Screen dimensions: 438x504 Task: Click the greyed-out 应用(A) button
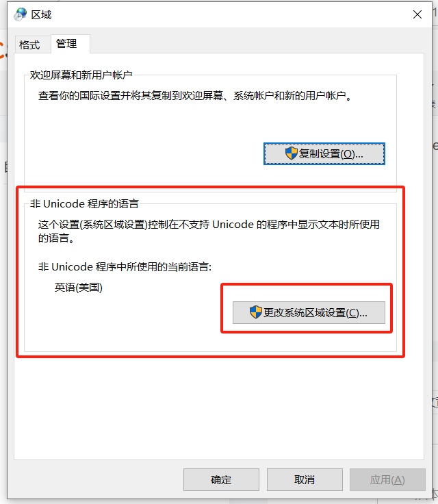(x=387, y=479)
